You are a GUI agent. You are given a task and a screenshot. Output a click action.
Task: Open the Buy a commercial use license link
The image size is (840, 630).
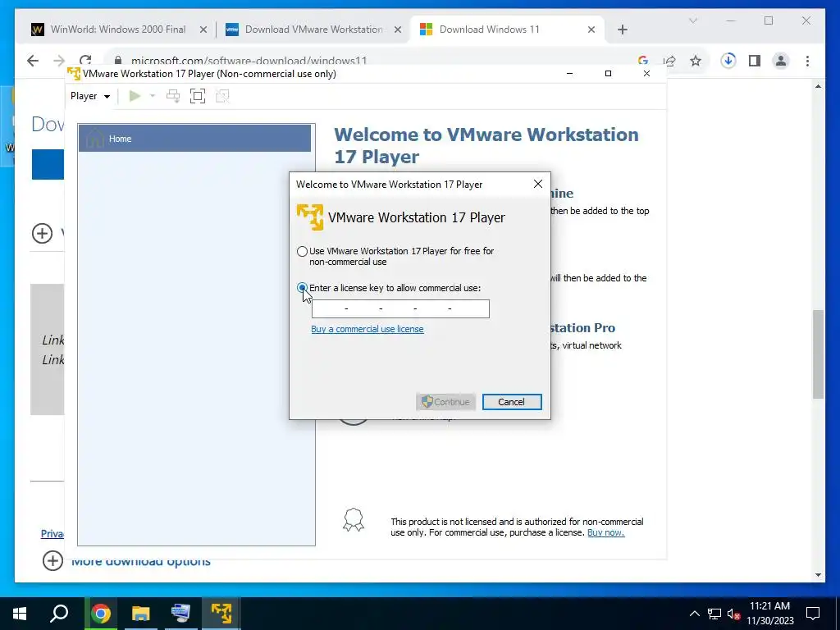click(x=367, y=329)
